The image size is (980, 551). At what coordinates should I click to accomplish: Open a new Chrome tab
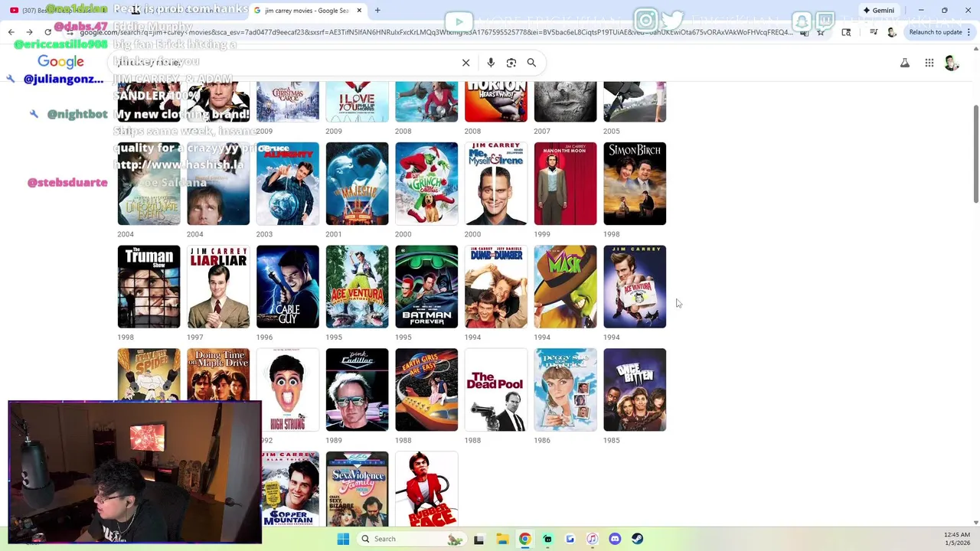click(377, 10)
